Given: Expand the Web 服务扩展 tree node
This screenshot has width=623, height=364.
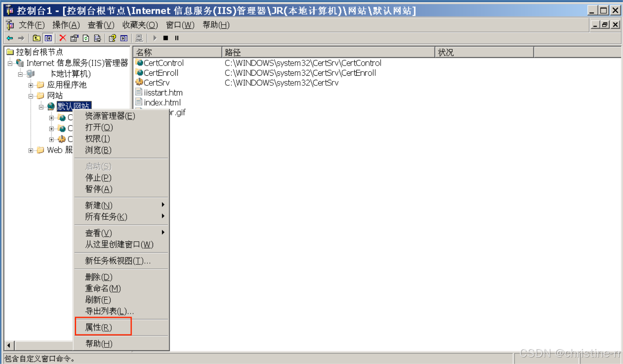Looking at the screenshot, I should (31, 150).
